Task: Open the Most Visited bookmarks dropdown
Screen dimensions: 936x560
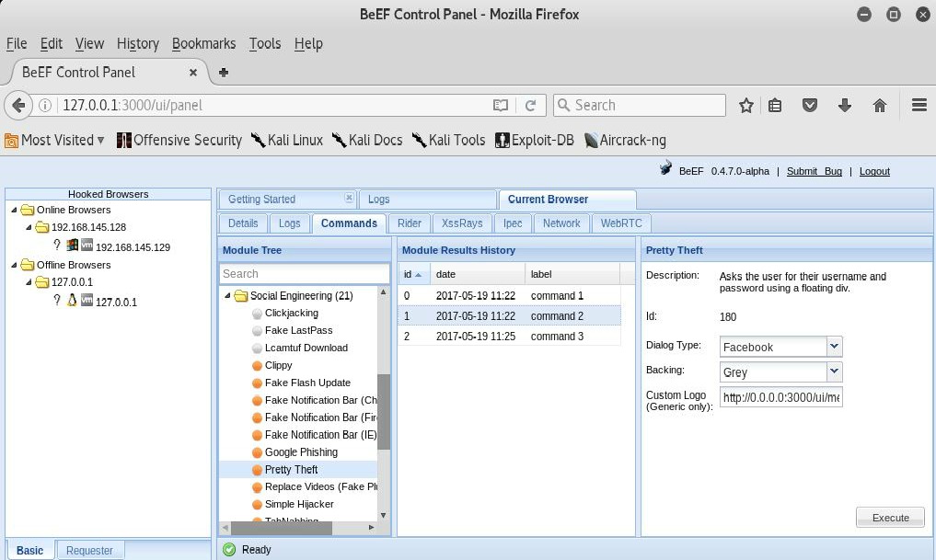Action: click(x=54, y=140)
